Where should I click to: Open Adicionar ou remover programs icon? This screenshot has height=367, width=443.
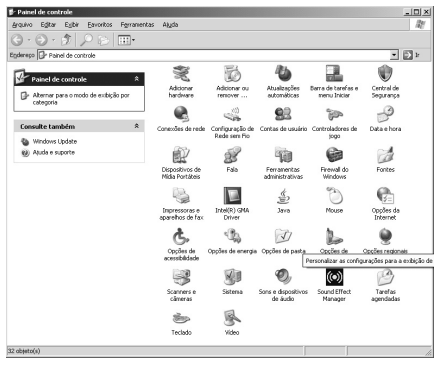point(232,74)
